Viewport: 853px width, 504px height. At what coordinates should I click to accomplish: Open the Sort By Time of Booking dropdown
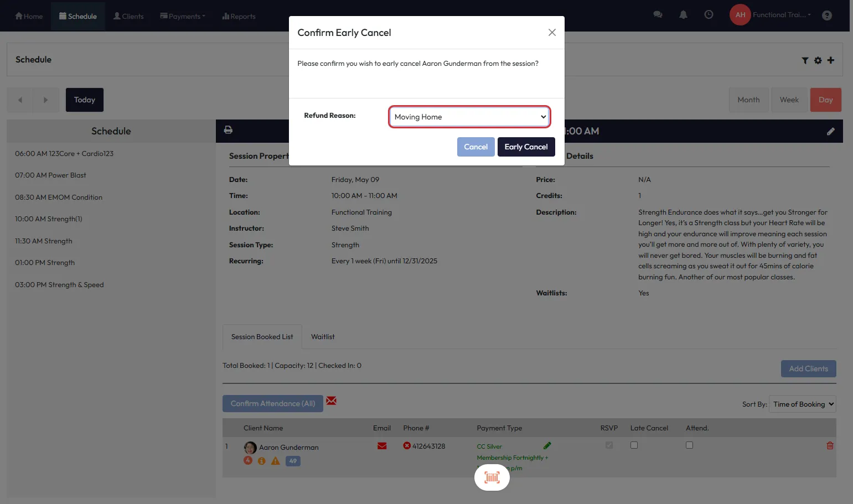point(803,404)
